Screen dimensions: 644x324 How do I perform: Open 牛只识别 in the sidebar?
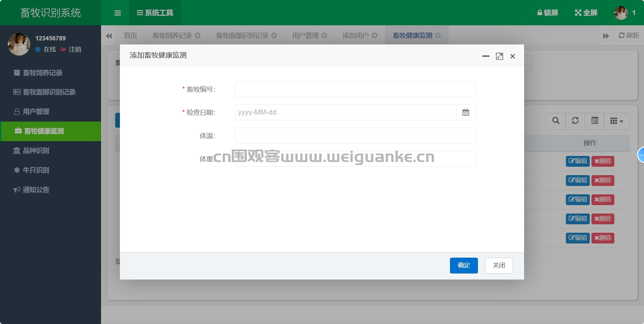coord(51,170)
